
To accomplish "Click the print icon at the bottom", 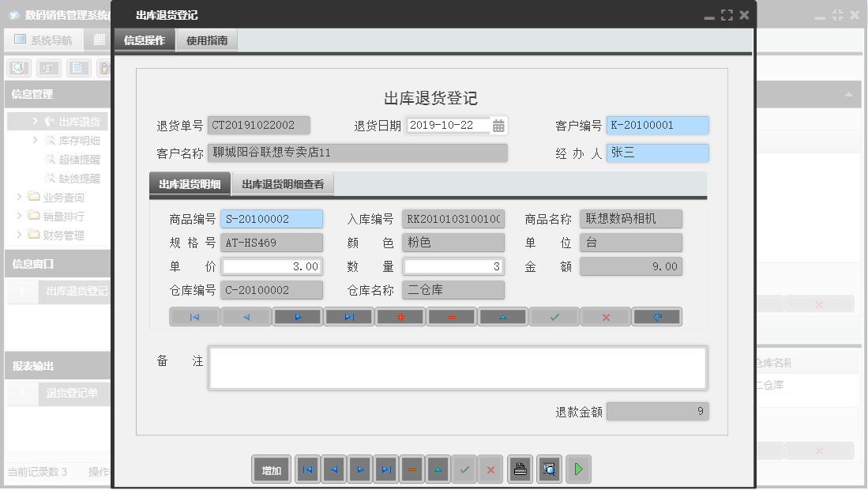I will point(520,469).
